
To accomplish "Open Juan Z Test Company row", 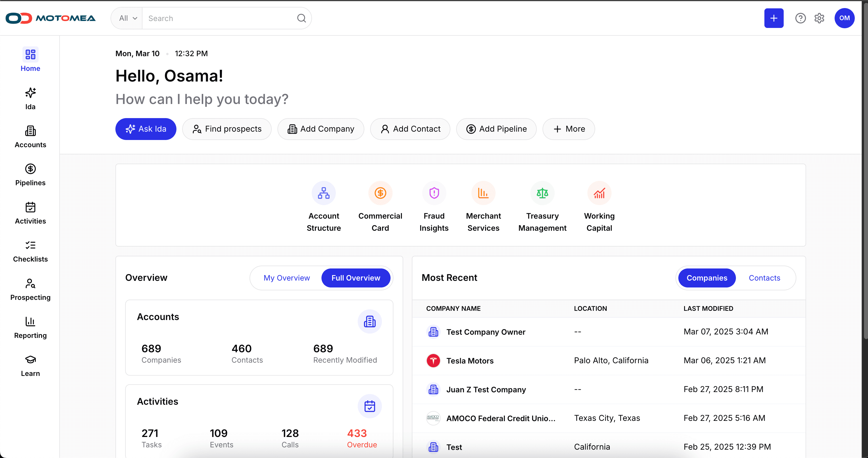I will pyautogui.click(x=608, y=389).
